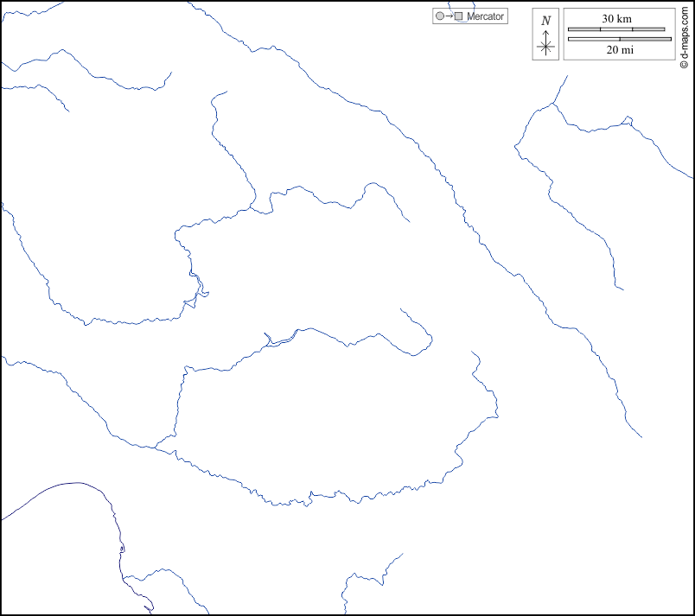Click the north arrow compass star
The image size is (695, 616).
[545, 48]
